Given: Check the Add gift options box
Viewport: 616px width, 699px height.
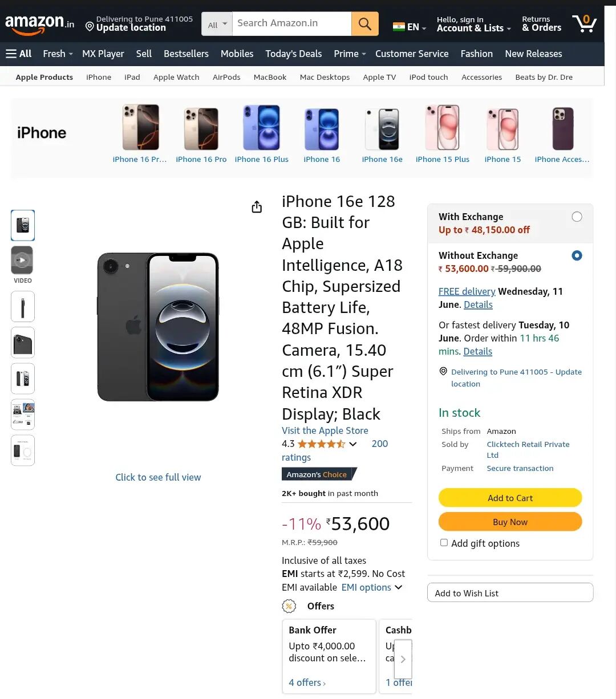Looking at the screenshot, I should [x=444, y=543].
